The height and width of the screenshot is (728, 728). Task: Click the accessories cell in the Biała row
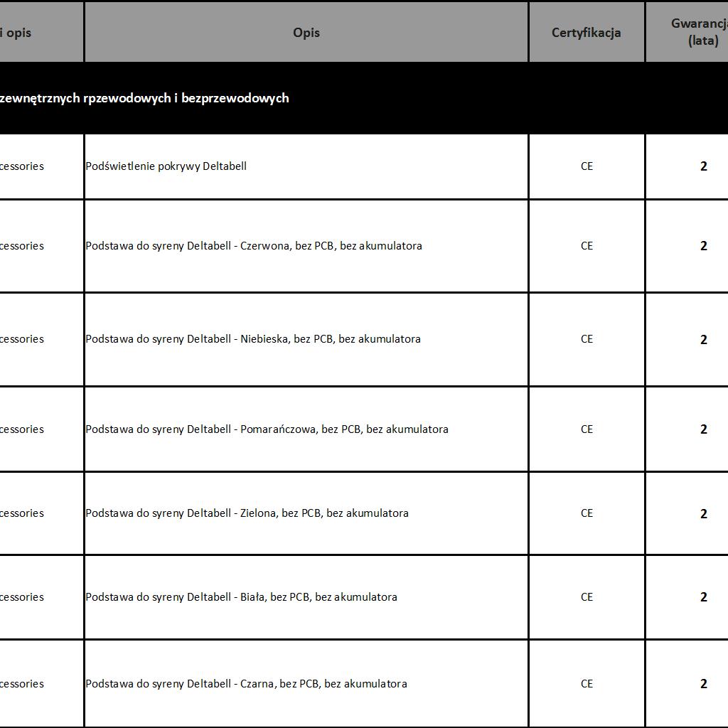(41, 596)
